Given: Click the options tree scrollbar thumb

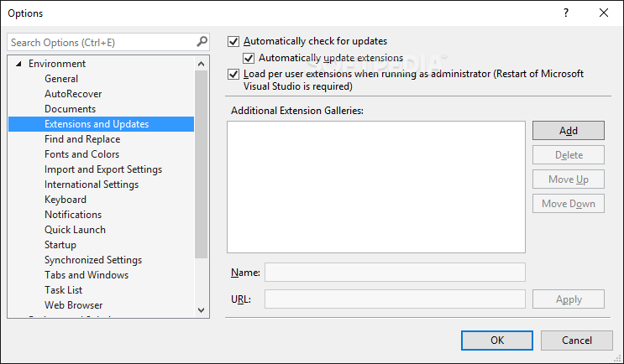Looking at the screenshot, I should point(201,164).
